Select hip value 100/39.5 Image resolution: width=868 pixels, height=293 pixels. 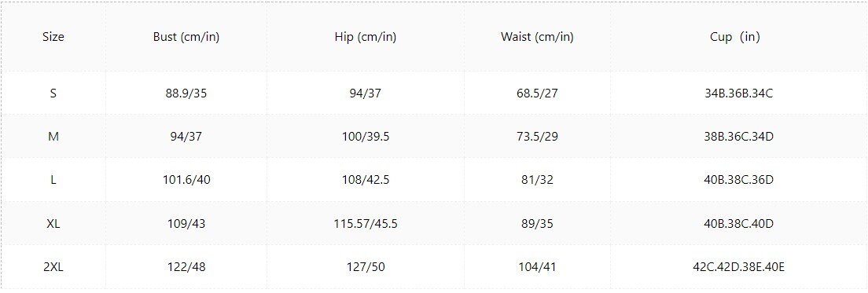[x=366, y=137]
